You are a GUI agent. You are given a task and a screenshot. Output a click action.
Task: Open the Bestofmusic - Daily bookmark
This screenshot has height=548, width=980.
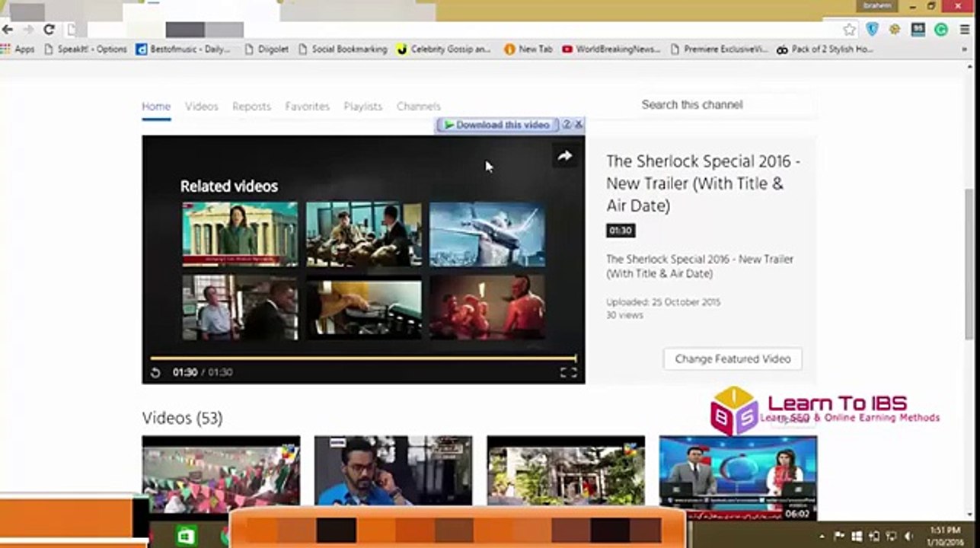pyautogui.click(x=184, y=49)
